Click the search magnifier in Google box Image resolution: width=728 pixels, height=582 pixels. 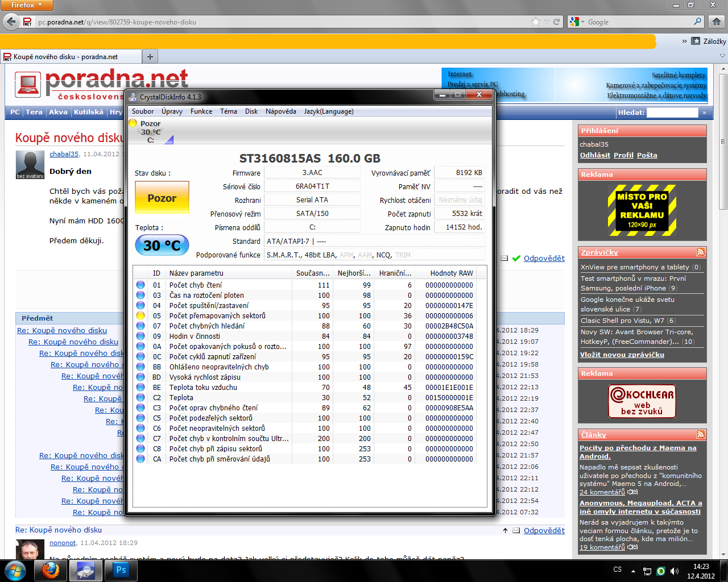coord(698,22)
